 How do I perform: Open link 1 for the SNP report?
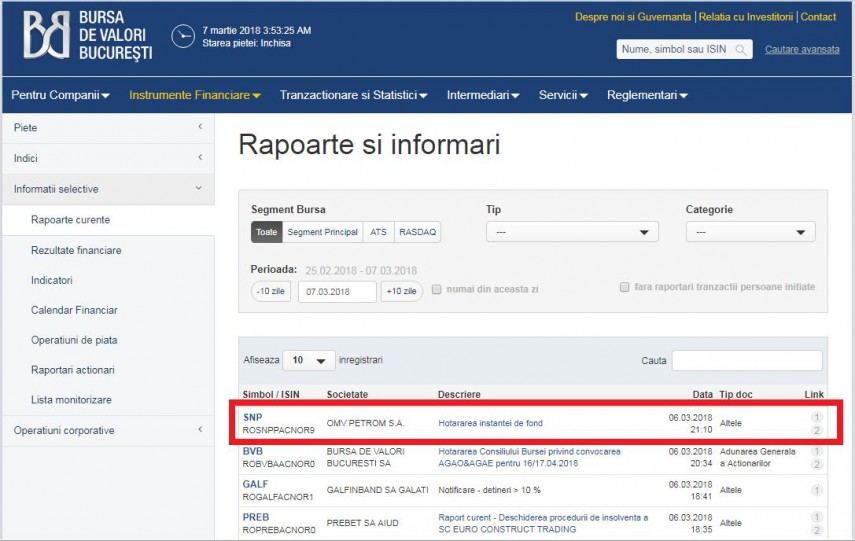[816, 417]
